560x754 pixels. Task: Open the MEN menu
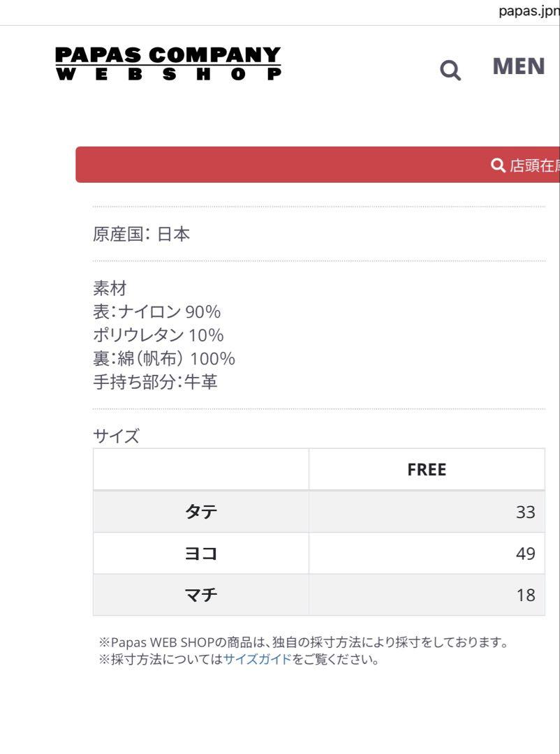click(519, 66)
